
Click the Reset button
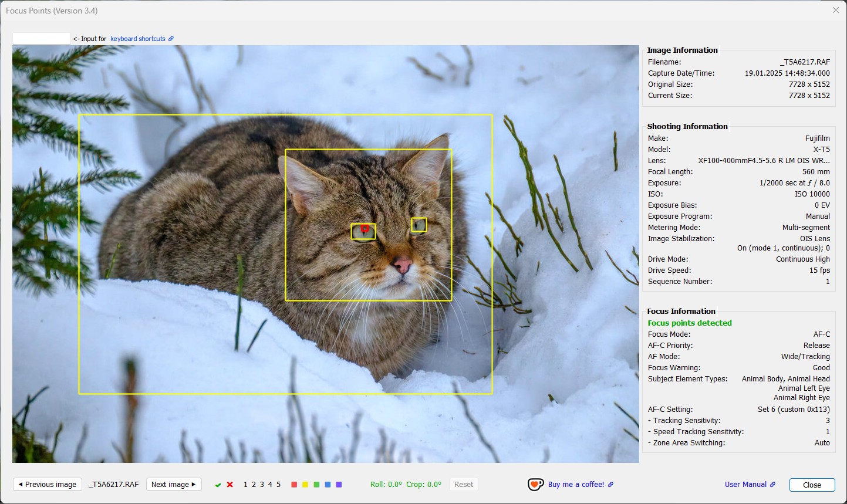(464, 485)
